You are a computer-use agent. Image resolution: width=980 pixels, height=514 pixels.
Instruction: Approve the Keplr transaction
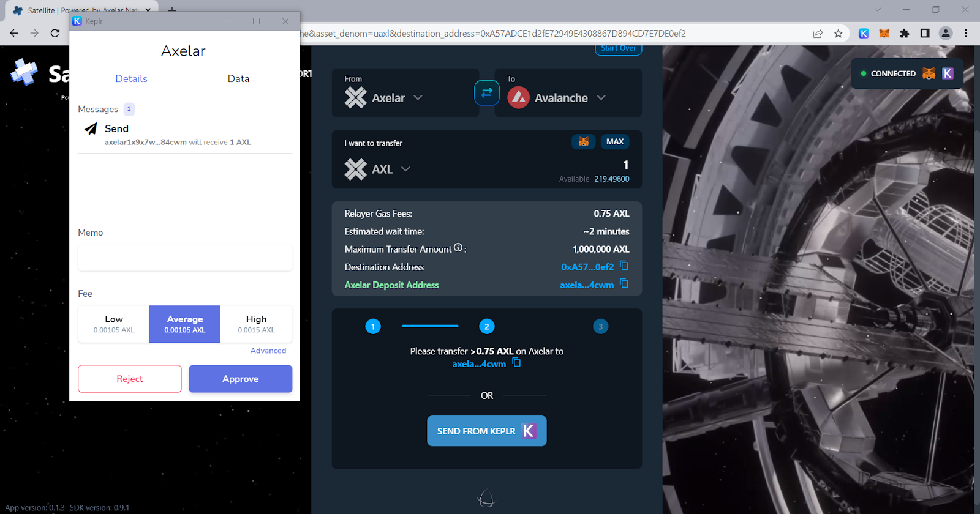(241, 379)
